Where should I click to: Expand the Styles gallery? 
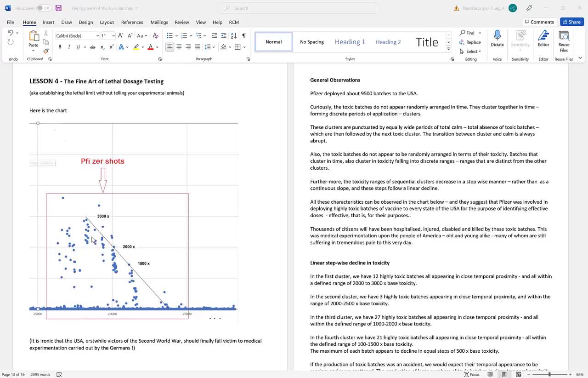click(449, 48)
